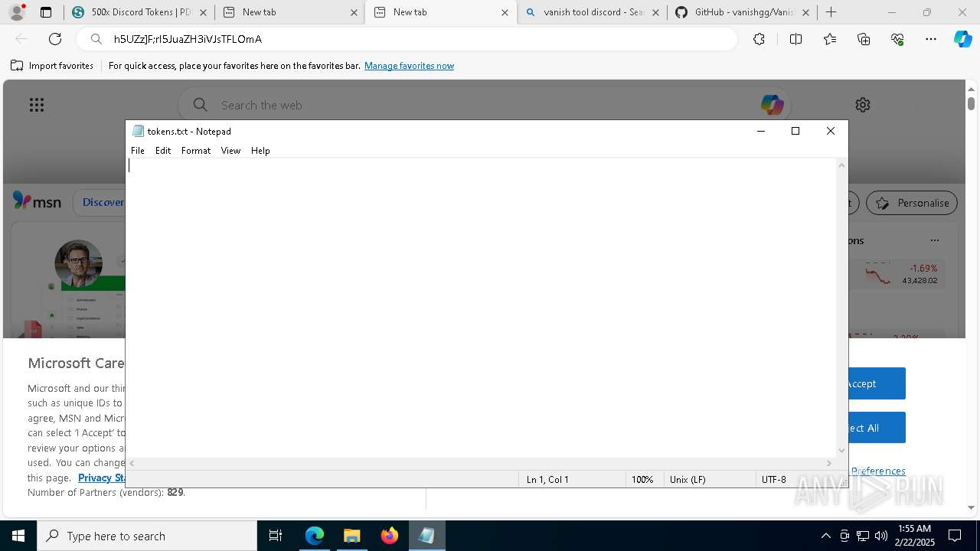980x551 pixels.
Task: Launch Firefox from the taskbar
Action: coord(389,536)
